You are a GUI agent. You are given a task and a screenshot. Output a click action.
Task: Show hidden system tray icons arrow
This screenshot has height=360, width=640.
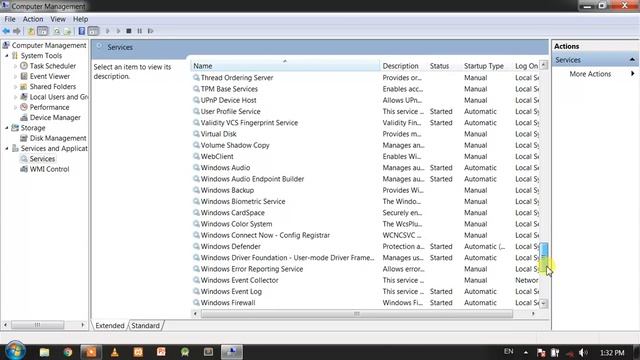coord(526,353)
